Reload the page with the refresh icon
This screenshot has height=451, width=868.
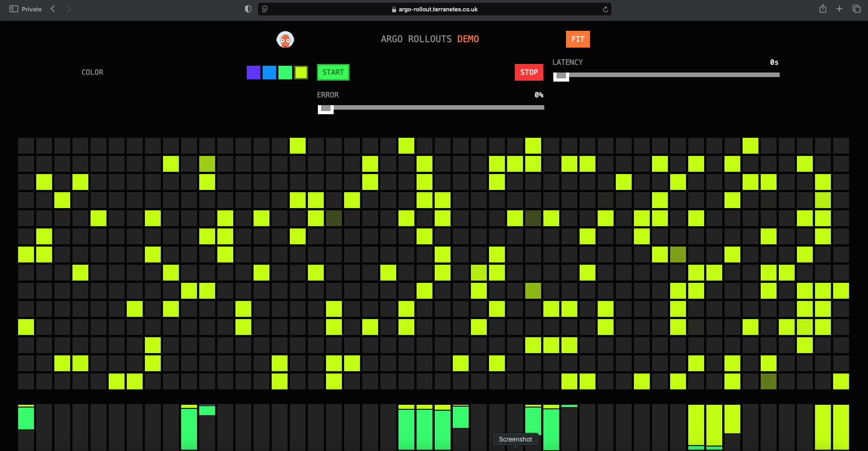605,9
